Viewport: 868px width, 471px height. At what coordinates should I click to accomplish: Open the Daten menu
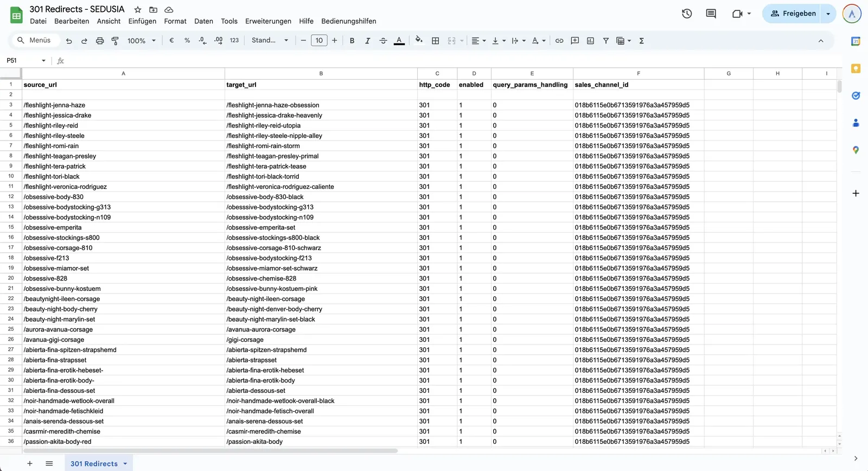pyautogui.click(x=203, y=21)
